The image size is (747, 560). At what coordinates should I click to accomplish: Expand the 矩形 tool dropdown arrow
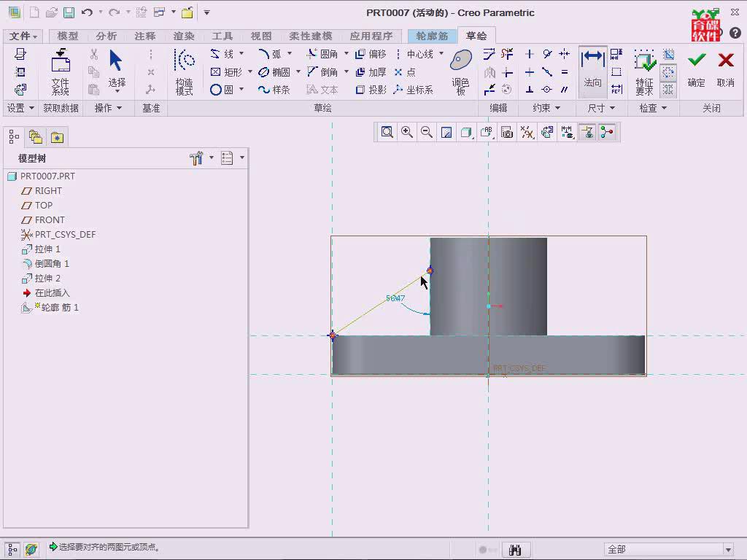[x=250, y=71]
